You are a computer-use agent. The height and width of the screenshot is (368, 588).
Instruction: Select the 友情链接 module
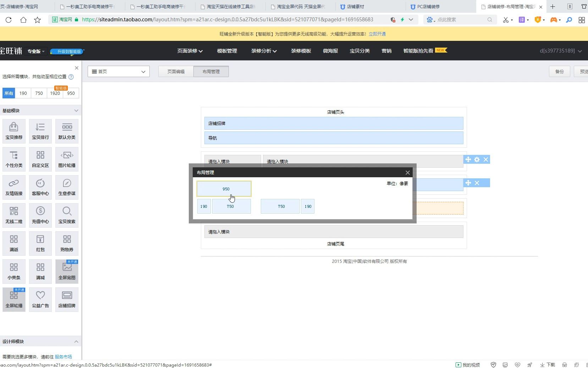[x=14, y=187]
